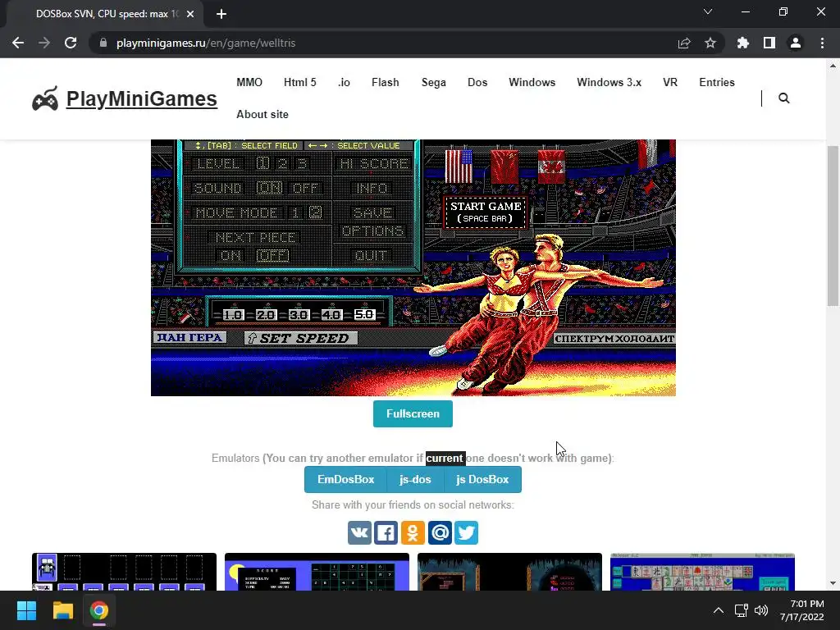The image size is (840, 630).
Task: Set next piece to OFF
Action: coord(272,256)
